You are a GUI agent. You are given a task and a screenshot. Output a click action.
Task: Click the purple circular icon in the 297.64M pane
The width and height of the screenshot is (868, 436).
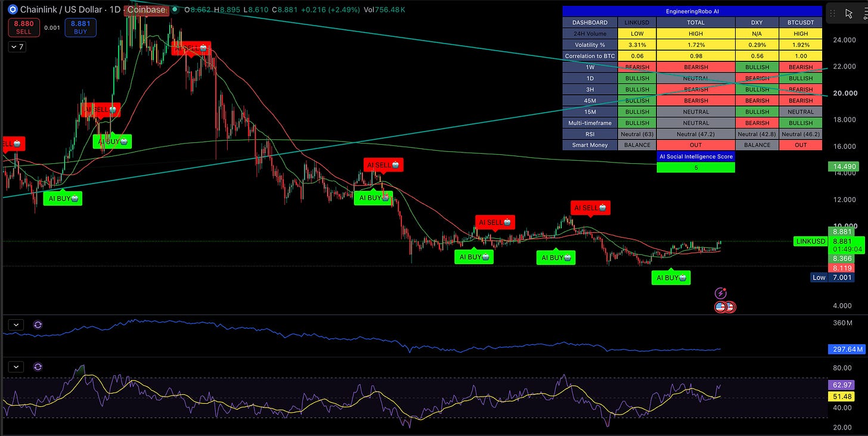38,325
